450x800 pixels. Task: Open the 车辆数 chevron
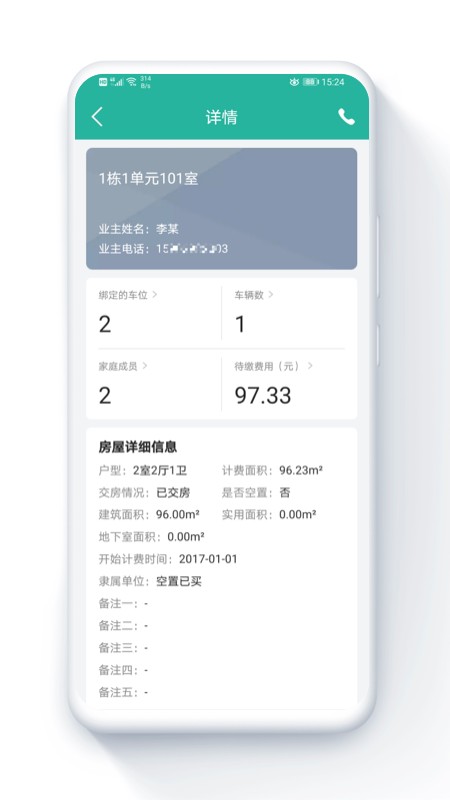tap(271, 294)
